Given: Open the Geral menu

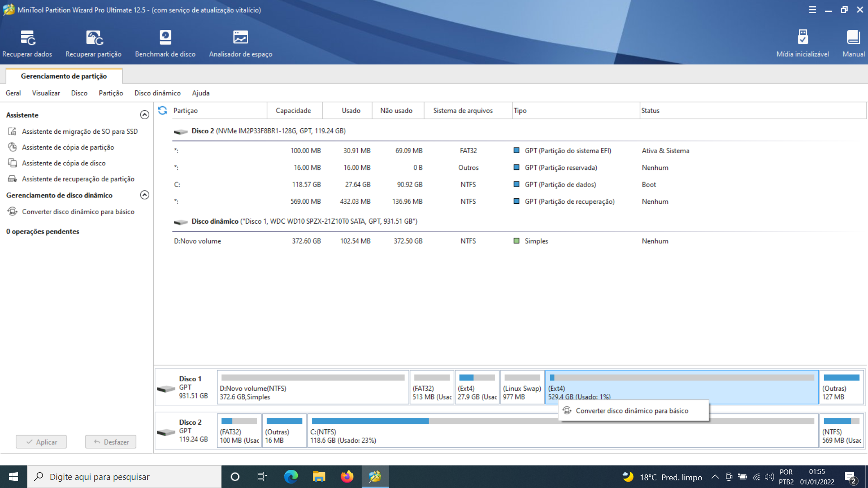Looking at the screenshot, I should (x=13, y=93).
